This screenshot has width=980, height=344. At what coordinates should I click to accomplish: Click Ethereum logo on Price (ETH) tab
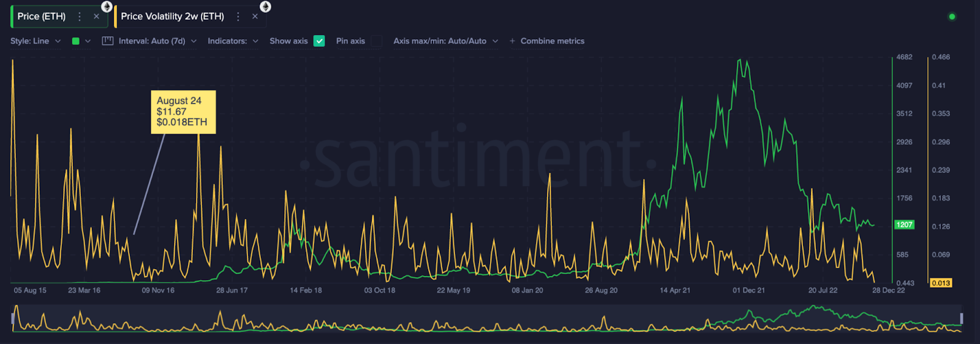(107, 7)
